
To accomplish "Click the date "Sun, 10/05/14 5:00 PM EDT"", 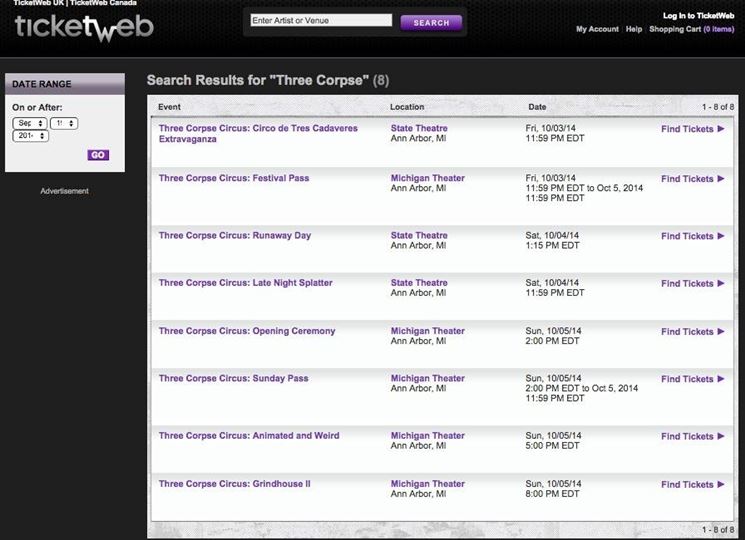I will click(553, 441).
